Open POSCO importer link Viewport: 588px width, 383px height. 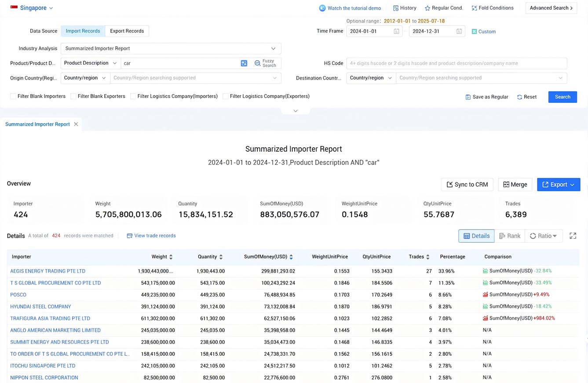point(18,295)
